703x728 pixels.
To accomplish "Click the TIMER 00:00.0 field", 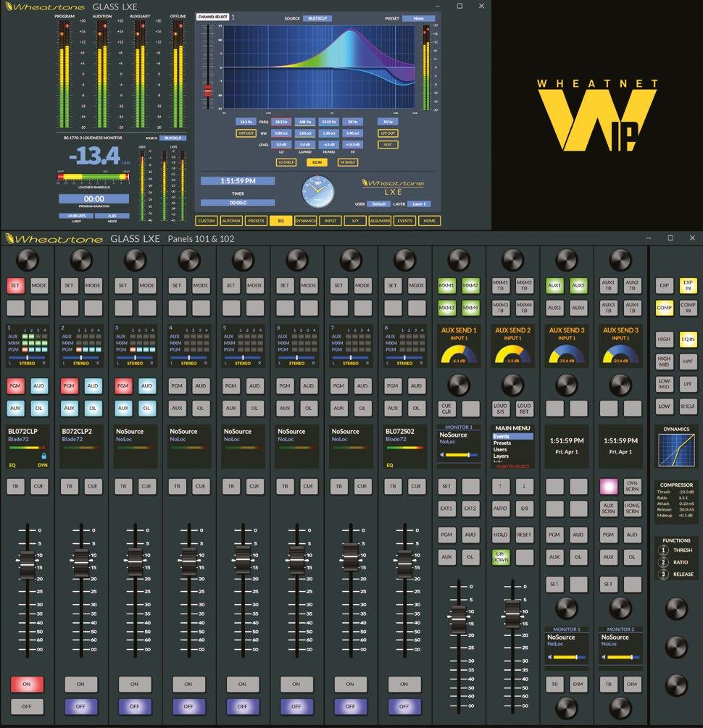I will [x=238, y=203].
